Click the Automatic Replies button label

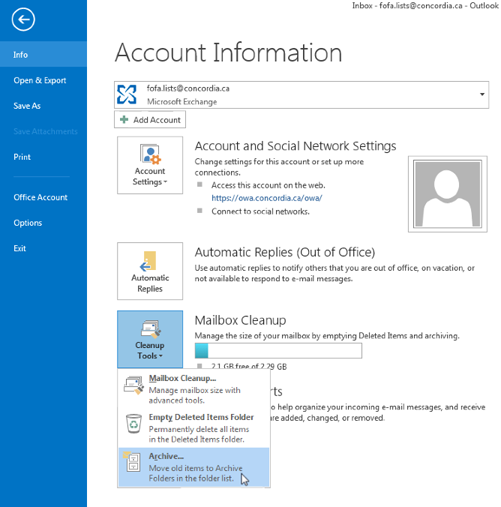150,283
